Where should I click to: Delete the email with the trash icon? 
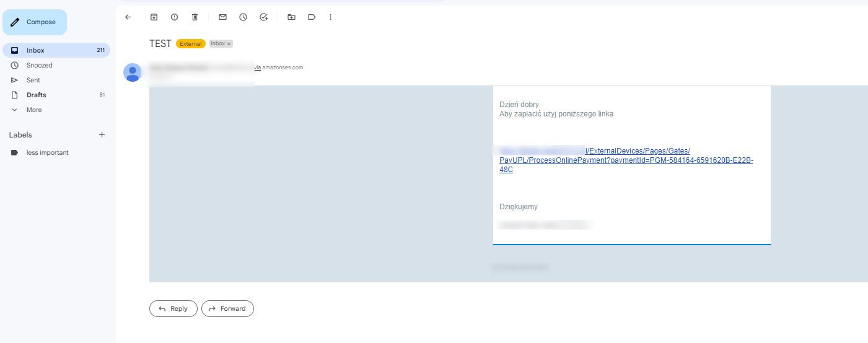tap(195, 17)
